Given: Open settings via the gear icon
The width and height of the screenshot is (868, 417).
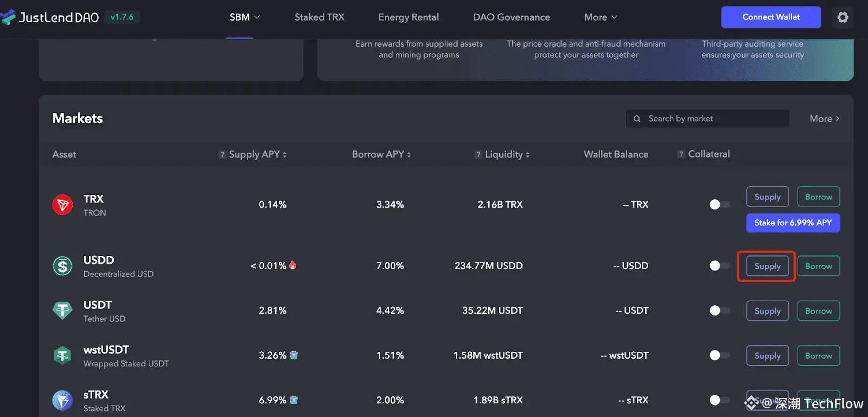Looking at the screenshot, I should click(x=843, y=17).
